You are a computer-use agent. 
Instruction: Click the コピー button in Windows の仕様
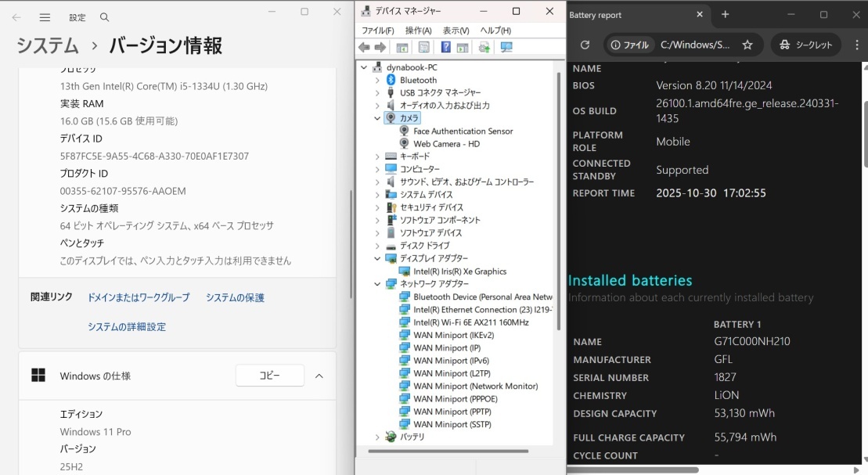[269, 376]
